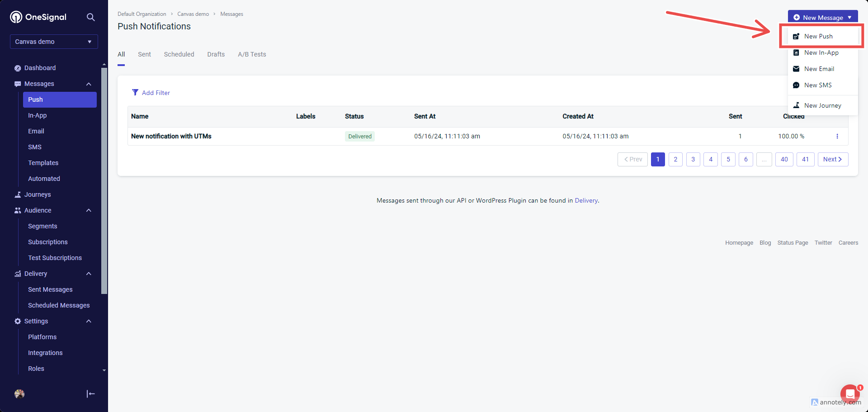Choose New Push from the menu
Image resolution: width=868 pixels, height=412 pixels.
point(823,36)
